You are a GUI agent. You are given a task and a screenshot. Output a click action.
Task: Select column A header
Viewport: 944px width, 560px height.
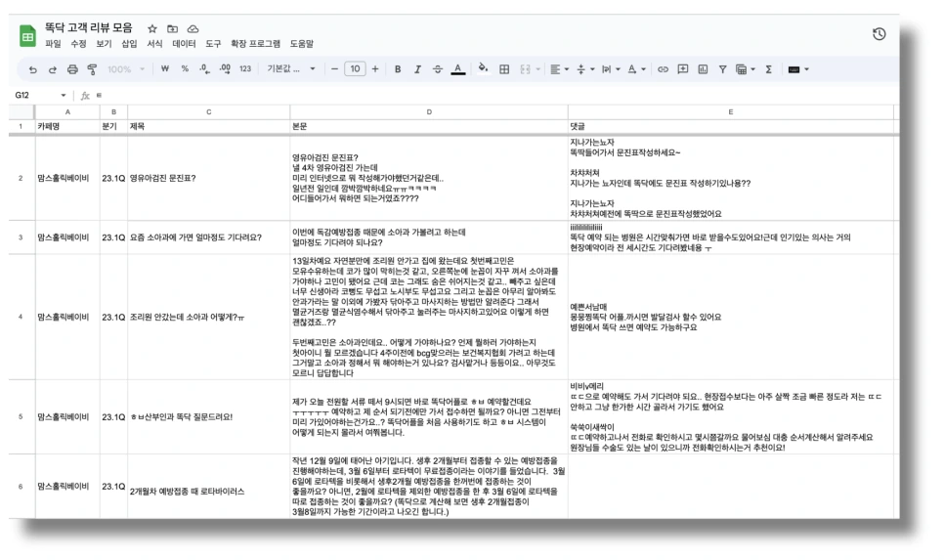[67, 112]
